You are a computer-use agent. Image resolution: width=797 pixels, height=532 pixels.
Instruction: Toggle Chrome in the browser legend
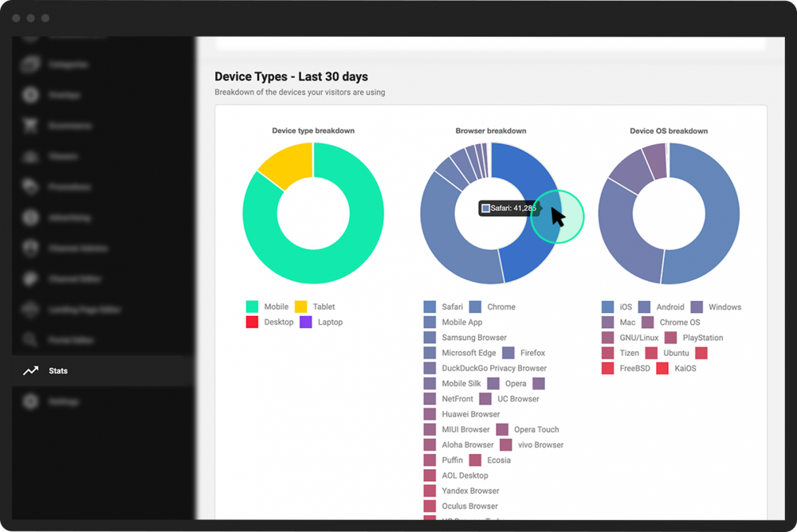pos(492,307)
